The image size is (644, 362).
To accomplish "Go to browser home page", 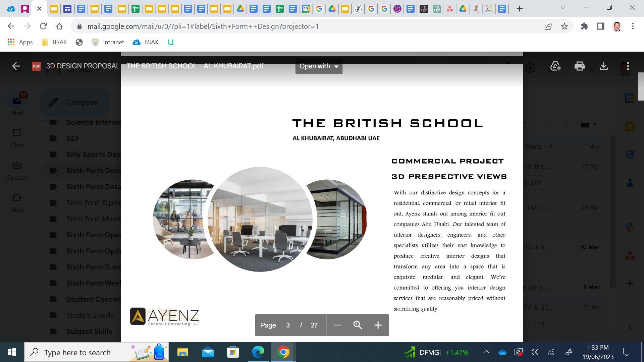I will click(x=59, y=26).
